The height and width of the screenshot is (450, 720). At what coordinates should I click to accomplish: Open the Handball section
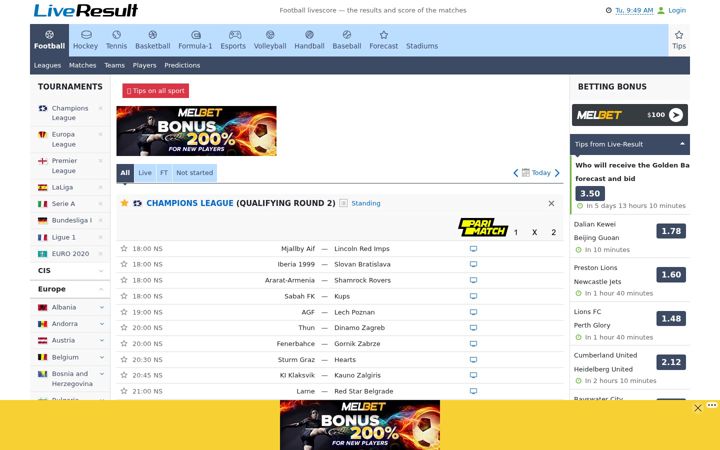309,40
